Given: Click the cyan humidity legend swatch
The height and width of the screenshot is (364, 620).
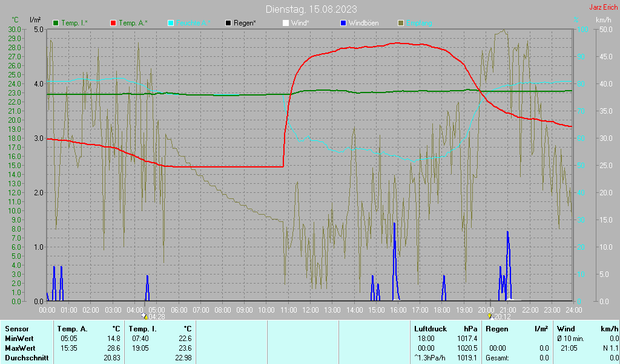Looking at the screenshot, I should 171,23.
